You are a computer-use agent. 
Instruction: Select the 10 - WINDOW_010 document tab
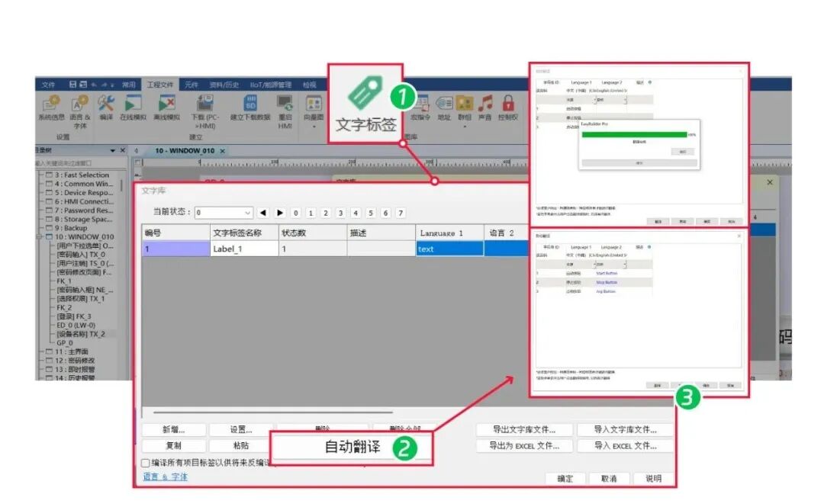pos(185,151)
